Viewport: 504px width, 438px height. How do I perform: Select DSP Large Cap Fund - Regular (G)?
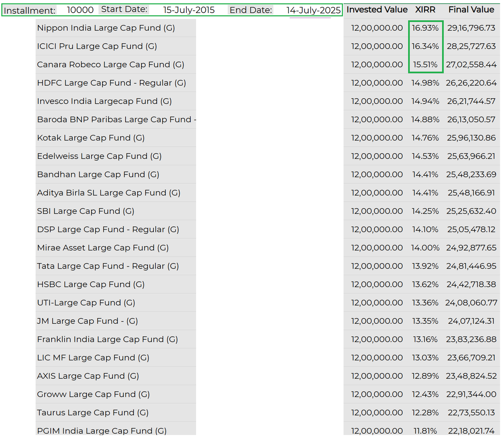108,230
